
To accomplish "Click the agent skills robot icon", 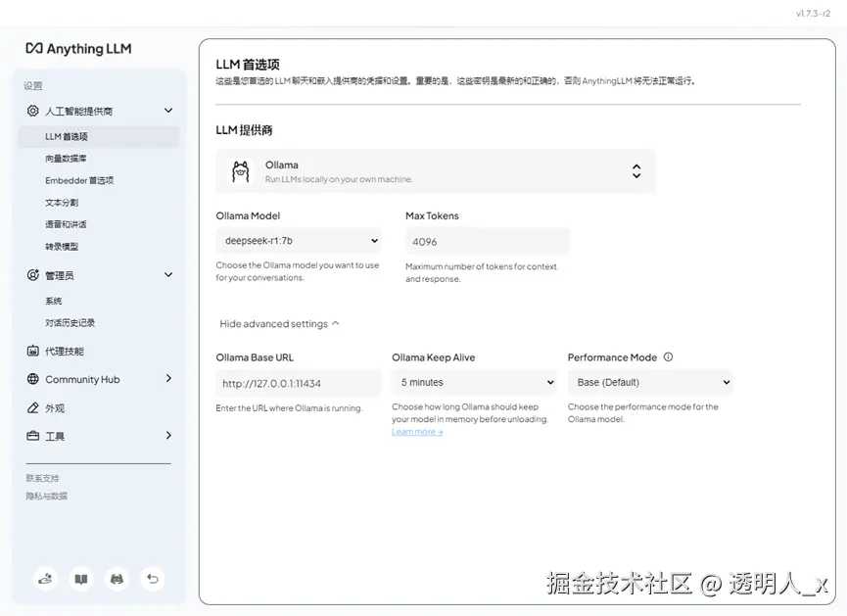I will tap(33, 351).
